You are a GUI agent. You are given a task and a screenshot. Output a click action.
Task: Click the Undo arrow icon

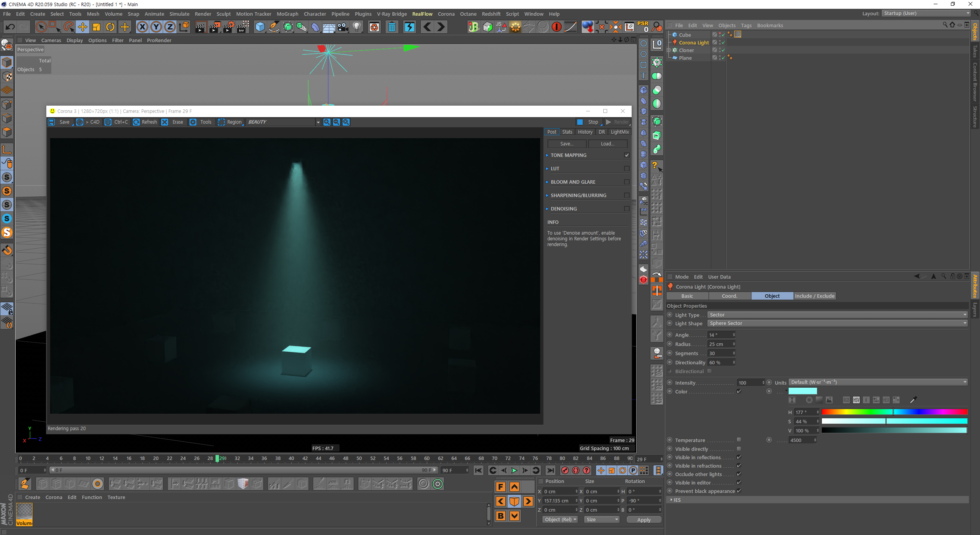point(10,27)
